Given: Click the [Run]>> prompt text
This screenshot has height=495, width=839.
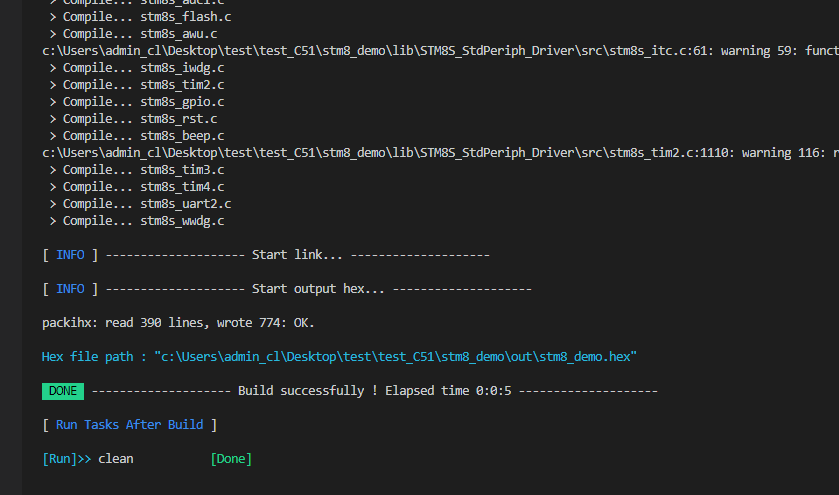Looking at the screenshot, I should pyautogui.click(x=67, y=459).
